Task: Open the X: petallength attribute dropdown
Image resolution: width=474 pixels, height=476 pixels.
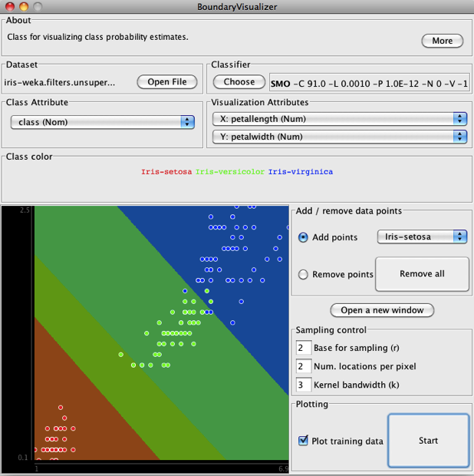Action: pyautogui.click(x=339, y=119)
